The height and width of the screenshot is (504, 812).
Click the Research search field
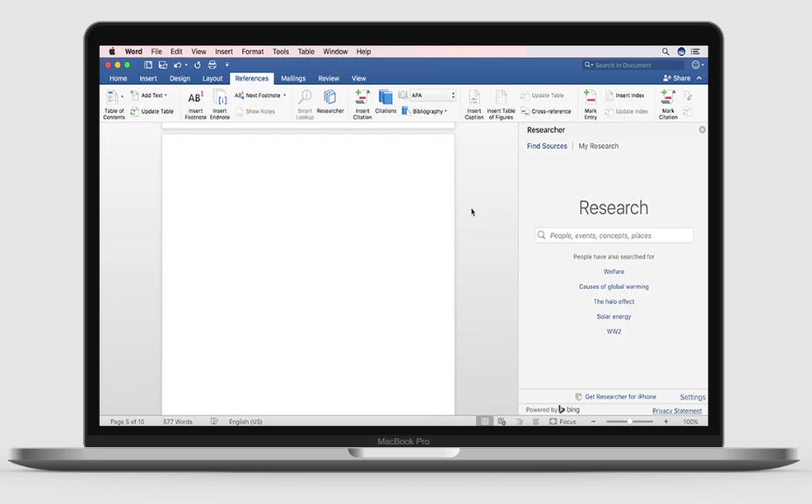click(x=613, y=235)
